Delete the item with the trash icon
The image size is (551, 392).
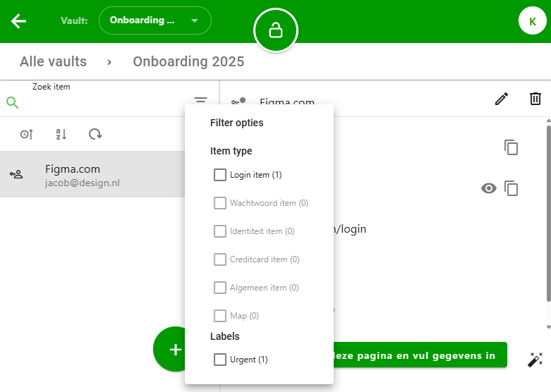(535, 99)
